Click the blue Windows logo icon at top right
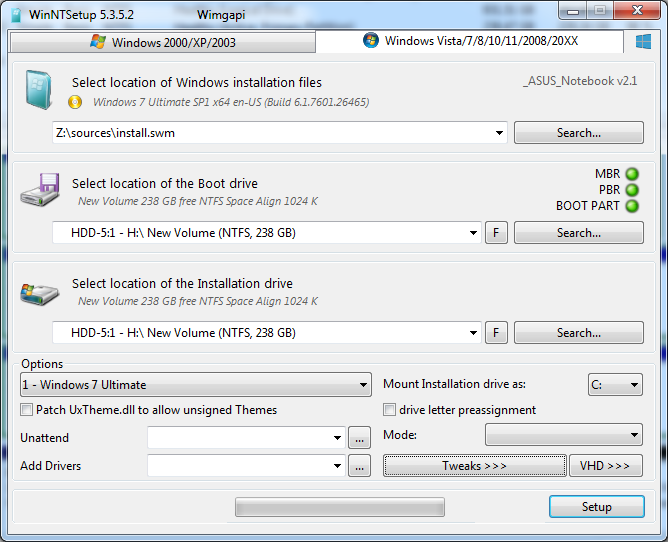 [x=643, y=42]
